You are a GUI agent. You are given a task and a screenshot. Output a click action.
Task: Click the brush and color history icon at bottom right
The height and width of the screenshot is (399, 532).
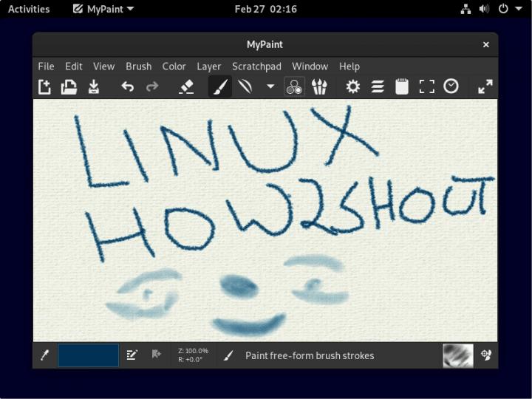(486, 355)
